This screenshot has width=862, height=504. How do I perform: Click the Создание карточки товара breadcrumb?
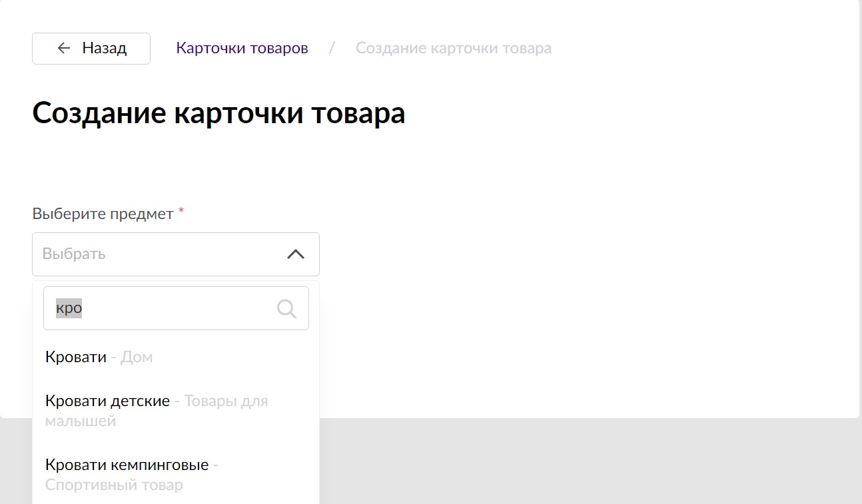454,48
